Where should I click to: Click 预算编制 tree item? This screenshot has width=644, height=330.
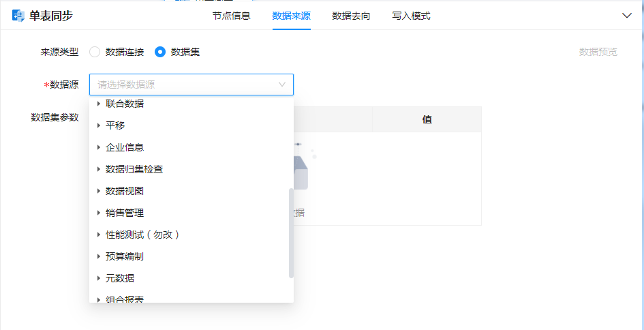coord(125,256)
